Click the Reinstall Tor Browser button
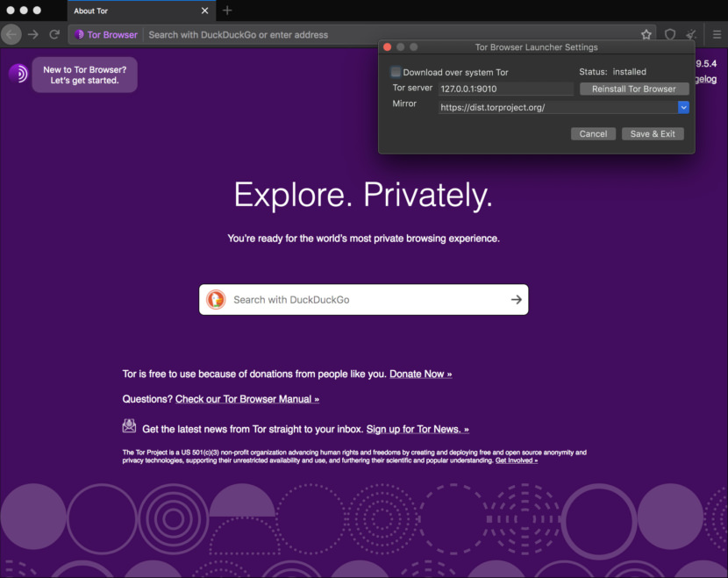Screen dimensions: 728x578 point(634,89)
